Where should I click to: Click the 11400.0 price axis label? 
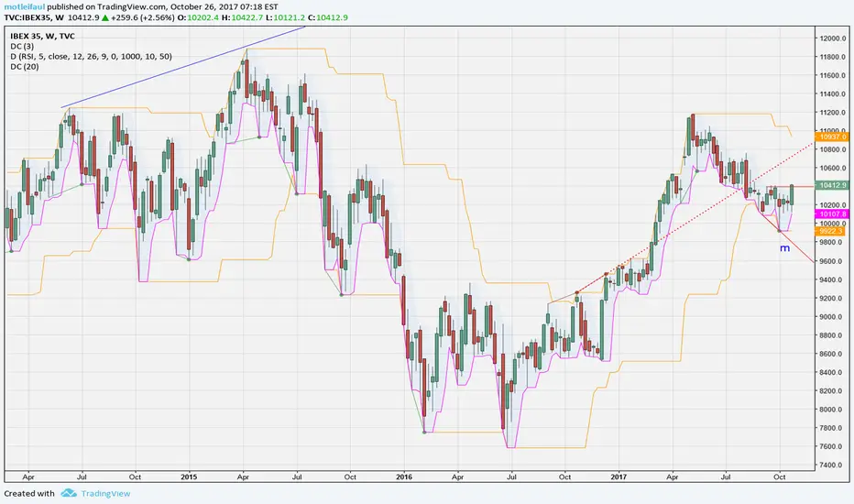coord(833,93)
